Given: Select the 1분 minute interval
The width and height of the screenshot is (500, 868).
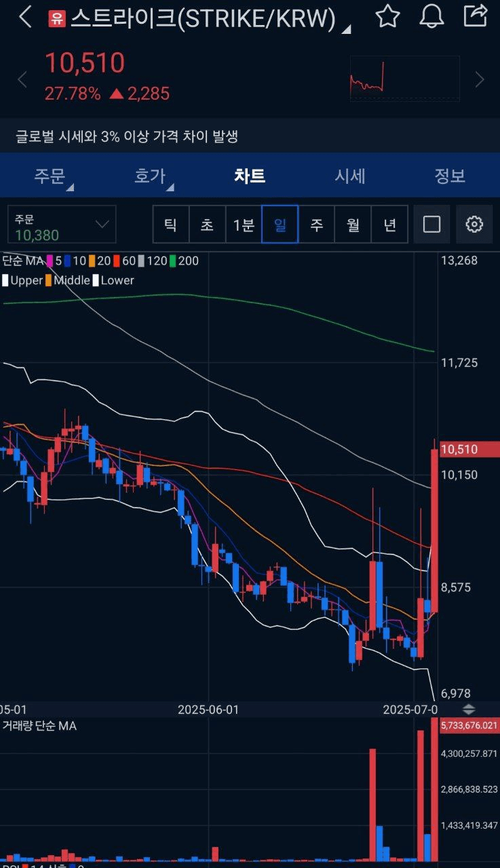Looking at the screenshot, I should tap(244, 224).
